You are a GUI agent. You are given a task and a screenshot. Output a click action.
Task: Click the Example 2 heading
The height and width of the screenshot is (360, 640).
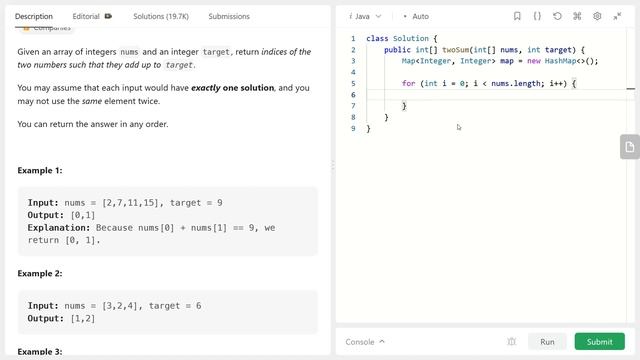point(40,273)
